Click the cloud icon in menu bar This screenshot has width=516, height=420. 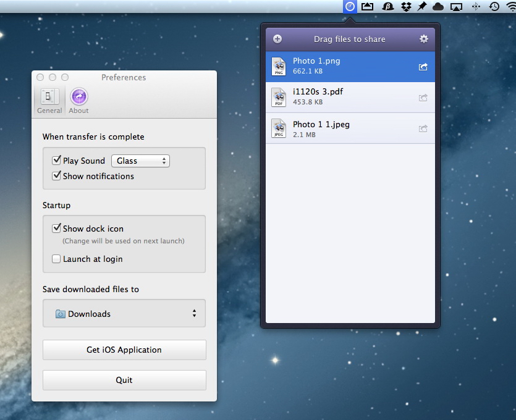click(438, 6)
